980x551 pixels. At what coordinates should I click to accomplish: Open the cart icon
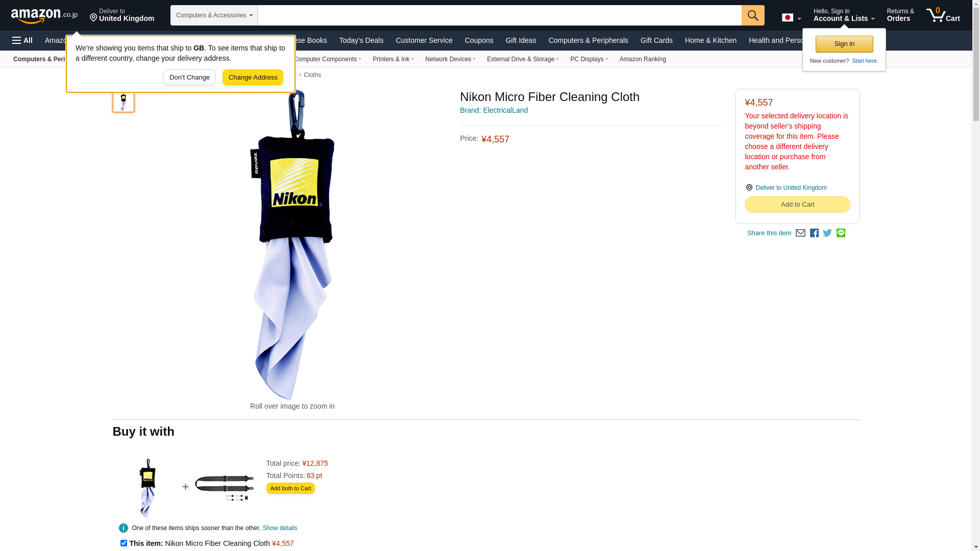[x=943, y=15]
